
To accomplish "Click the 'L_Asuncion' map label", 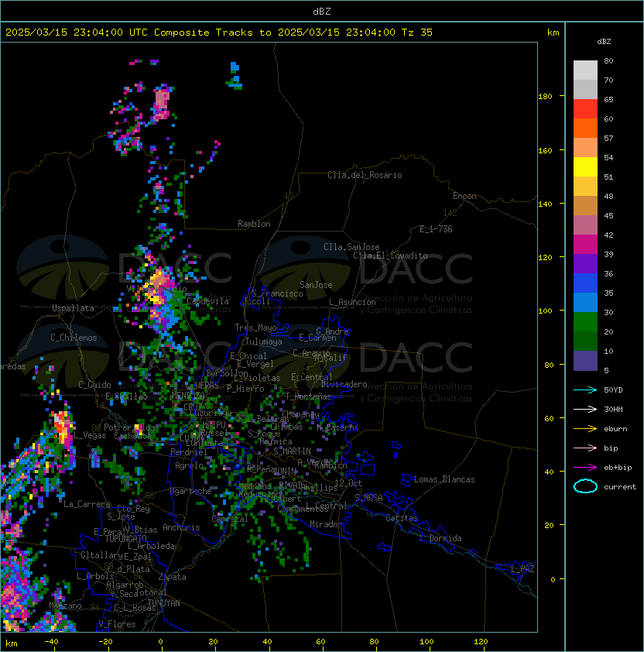I will coord(352,302).
